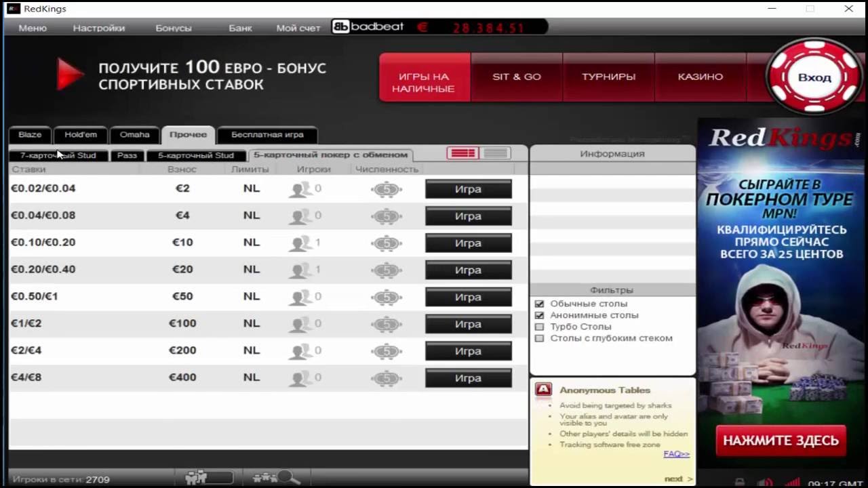
Task: Click Игра button for €0.10/€0.20 table
Action: (468, 243)
